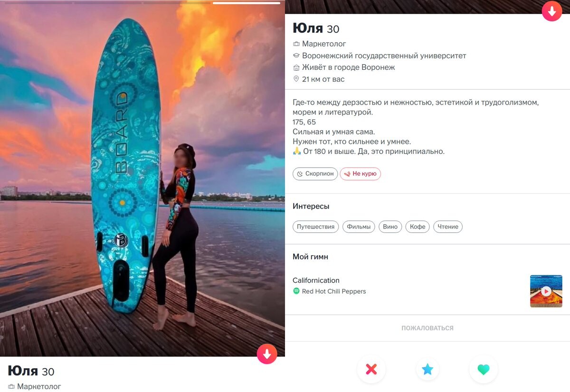Click the Фильмы interest chip
Screen dimensions: 570x392
359,227
